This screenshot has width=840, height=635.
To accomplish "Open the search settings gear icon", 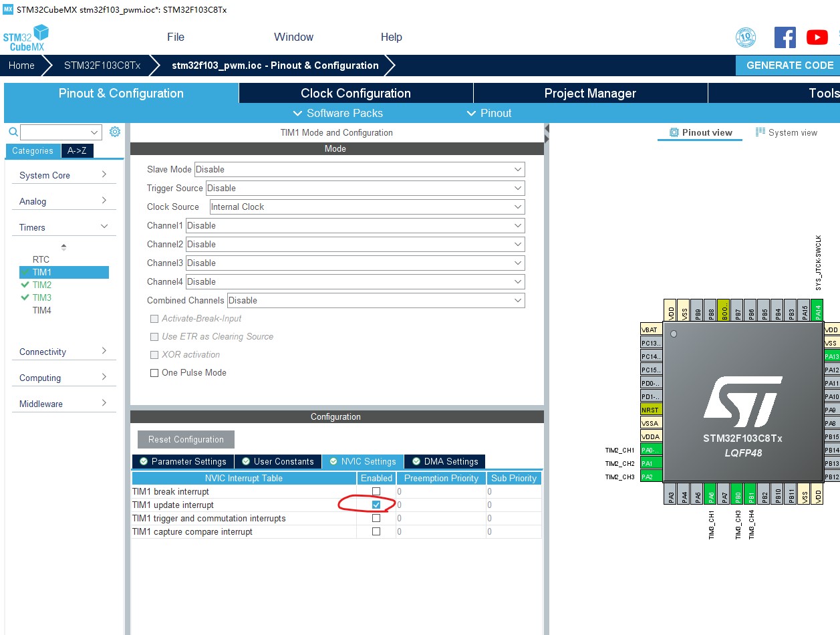I will coord(114,132).
